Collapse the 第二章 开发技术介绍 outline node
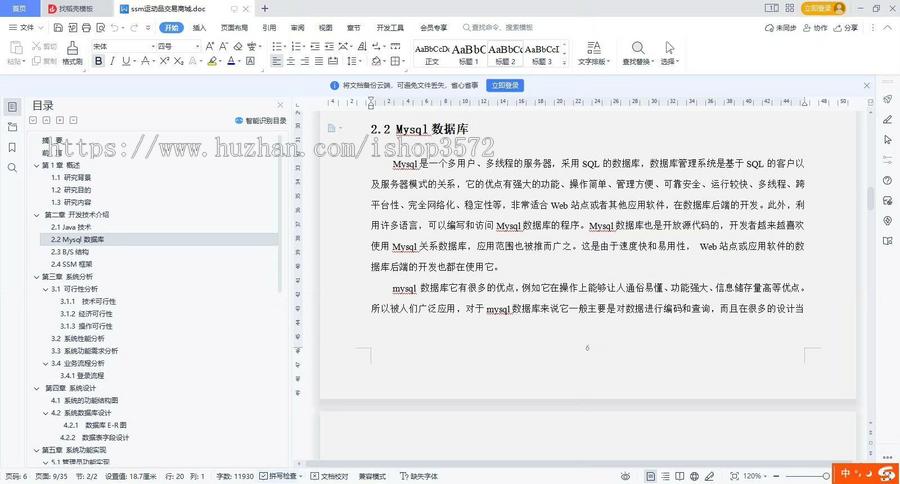 coord(37,215)
